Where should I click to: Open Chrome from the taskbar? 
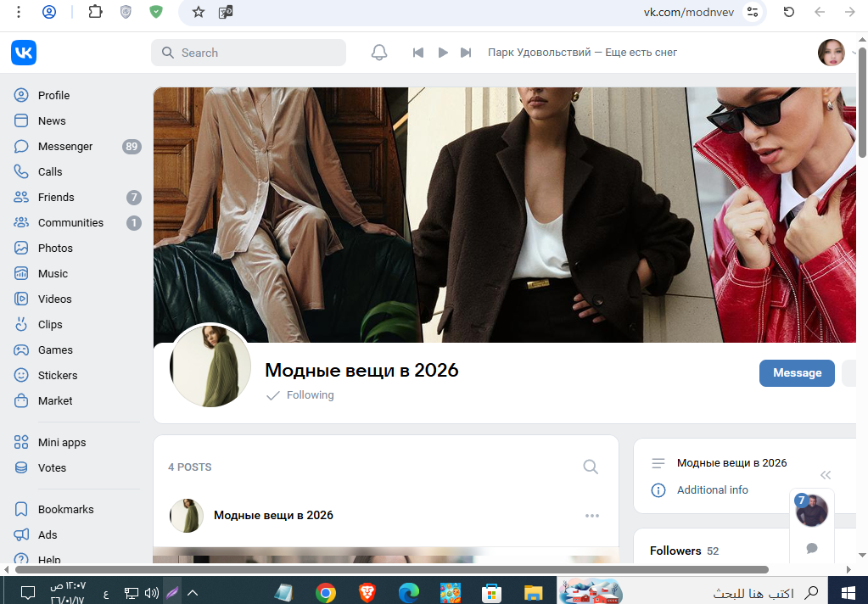point(326,593)
